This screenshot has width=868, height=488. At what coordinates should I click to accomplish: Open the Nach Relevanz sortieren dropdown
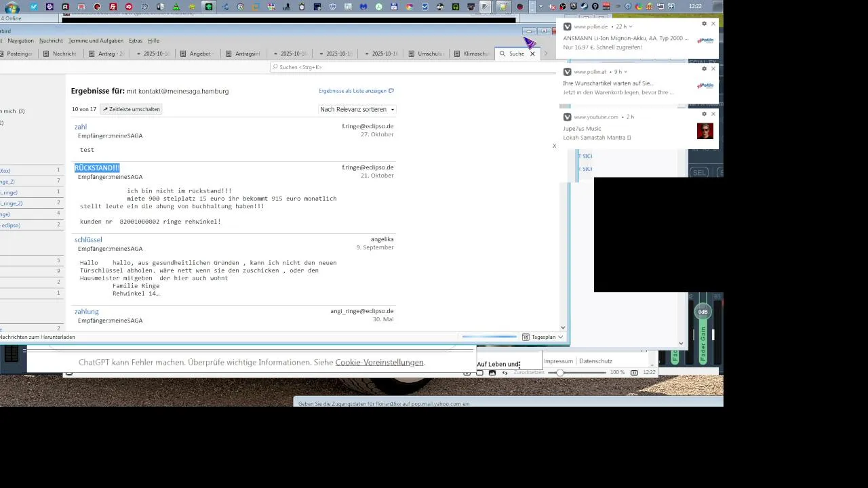(357, 109)
